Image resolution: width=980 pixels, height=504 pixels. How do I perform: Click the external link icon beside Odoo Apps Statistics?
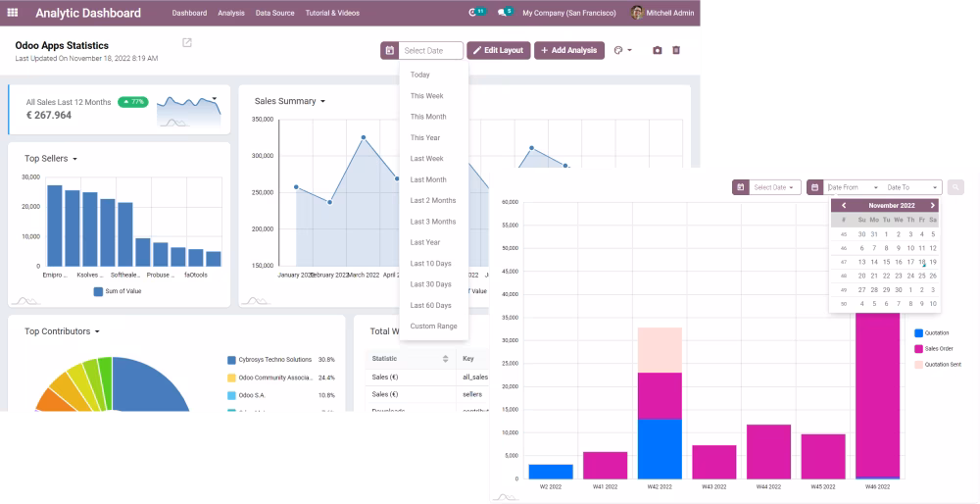coord(187,42)
